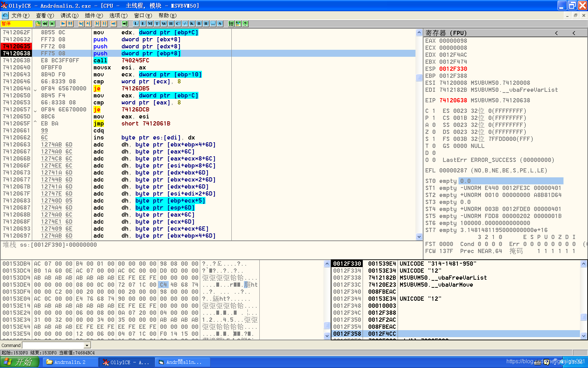The height and width of the screenshot is (368, 588).
Task: Click the Command input field
Action: [53, 346]
